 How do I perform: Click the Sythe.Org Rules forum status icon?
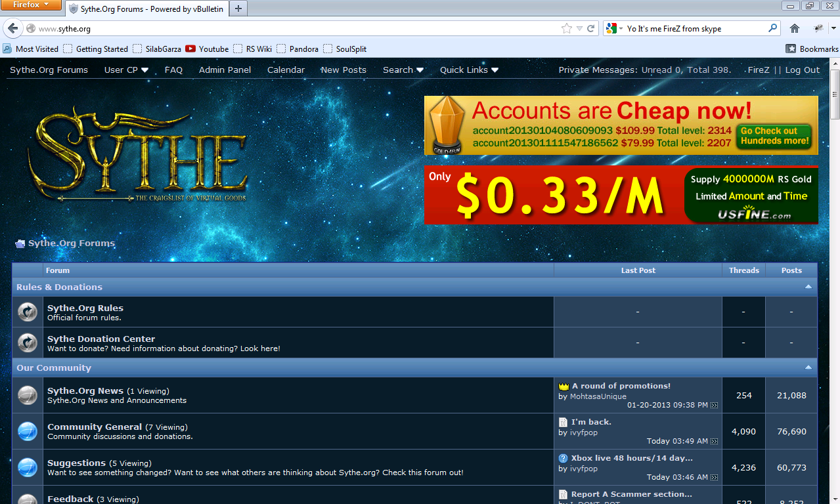point(28,312)
